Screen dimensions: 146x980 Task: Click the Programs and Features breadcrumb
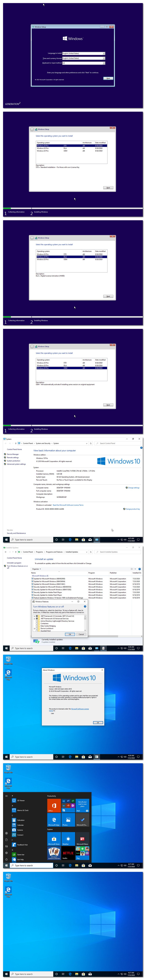coord(54,552)
